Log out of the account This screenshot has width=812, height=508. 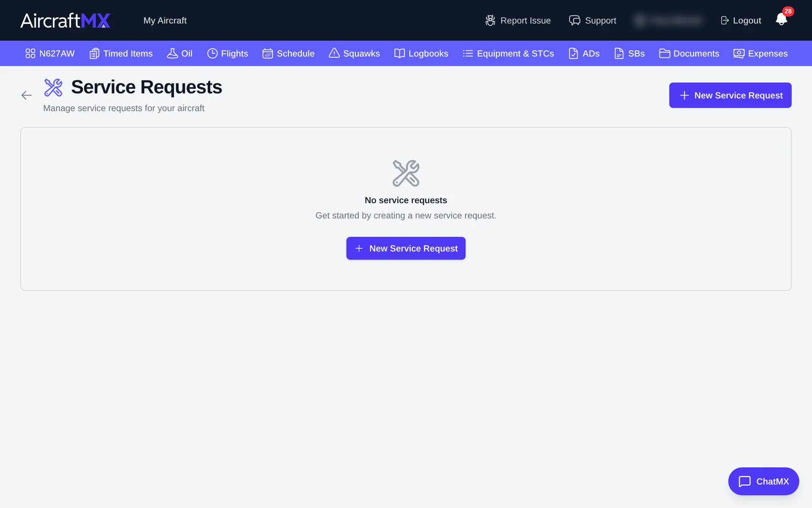tap(741, 20)
